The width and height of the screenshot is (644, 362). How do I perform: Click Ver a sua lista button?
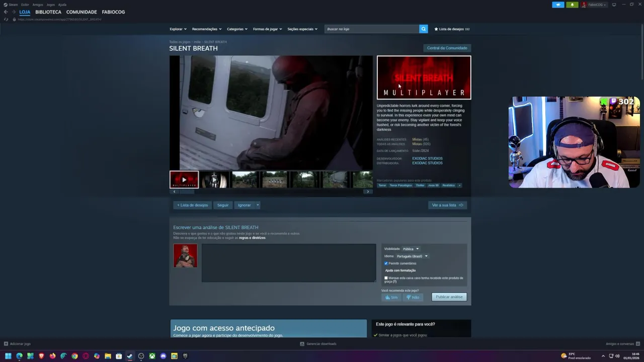click(447, 205)
